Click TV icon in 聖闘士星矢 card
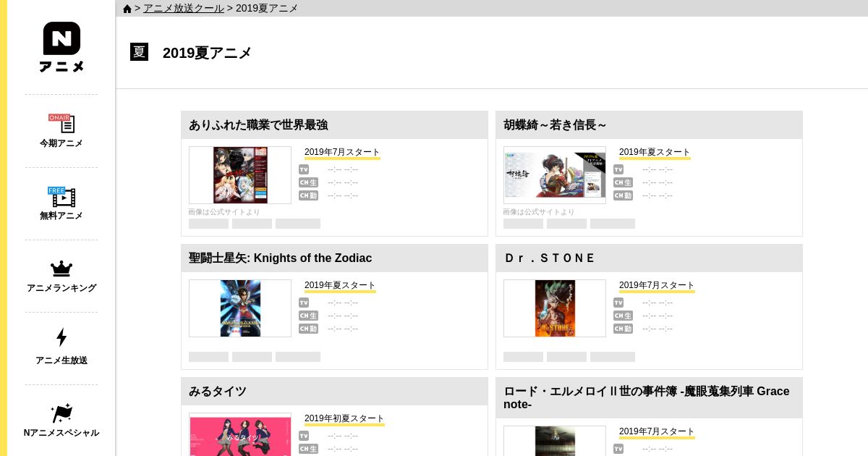Image resolution: width=868 pixels, height=456 pixels. 304,303
